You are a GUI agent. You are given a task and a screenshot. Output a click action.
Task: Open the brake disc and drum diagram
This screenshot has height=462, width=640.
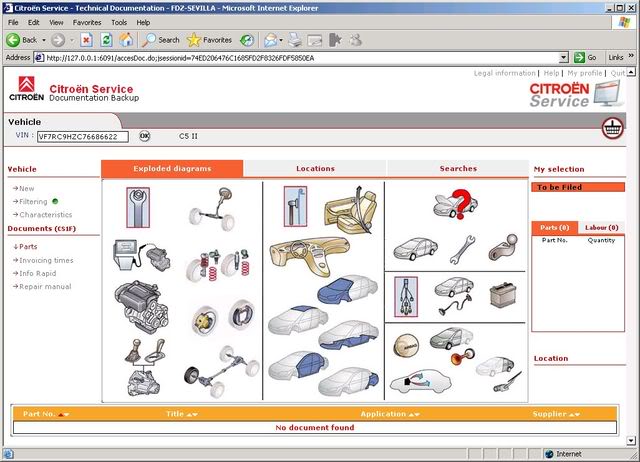pos(223,317)
